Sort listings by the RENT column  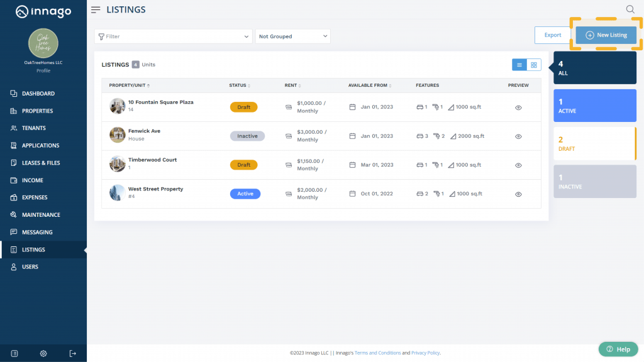coord(292,85)
